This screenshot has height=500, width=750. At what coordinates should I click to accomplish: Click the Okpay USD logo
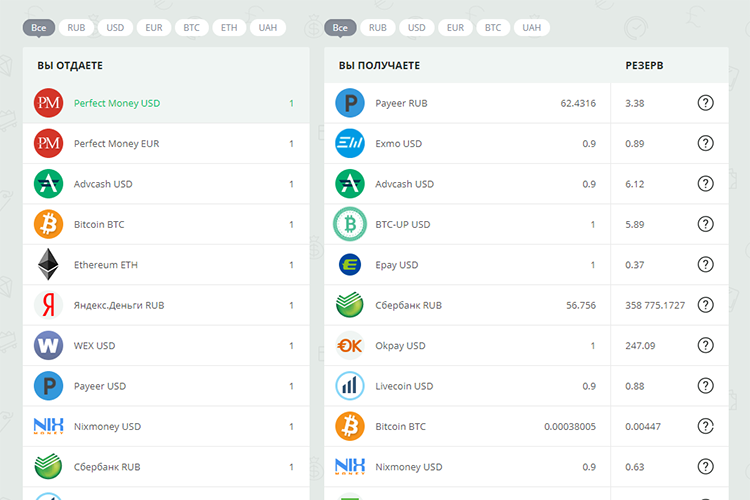350,345
